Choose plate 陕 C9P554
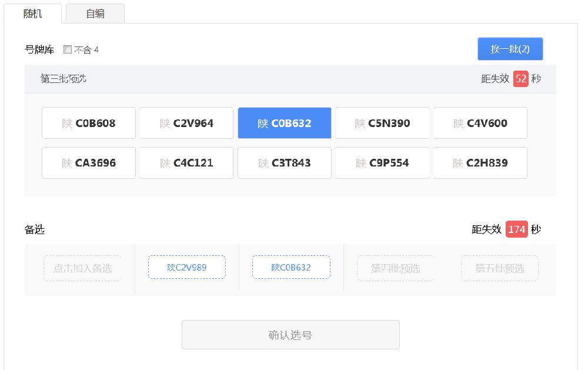 pyautogui.click(x=382, y=163)
